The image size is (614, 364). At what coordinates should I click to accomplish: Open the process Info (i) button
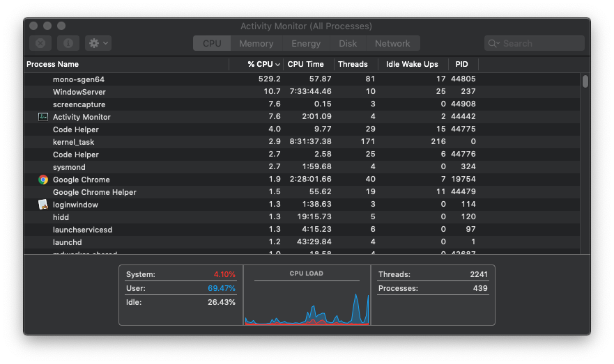68,43
